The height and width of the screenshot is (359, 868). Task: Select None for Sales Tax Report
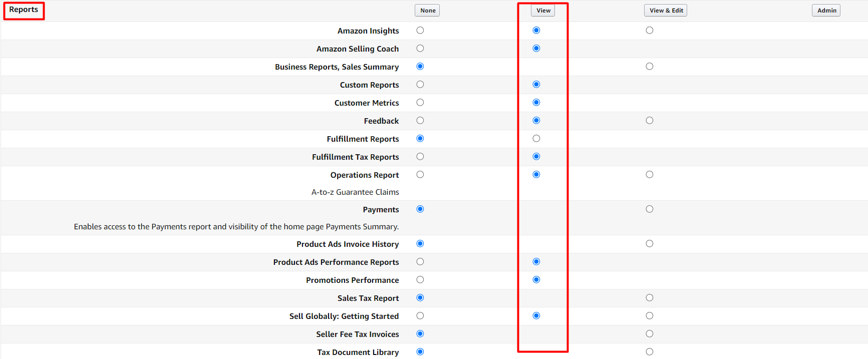(x=420, y=298)
